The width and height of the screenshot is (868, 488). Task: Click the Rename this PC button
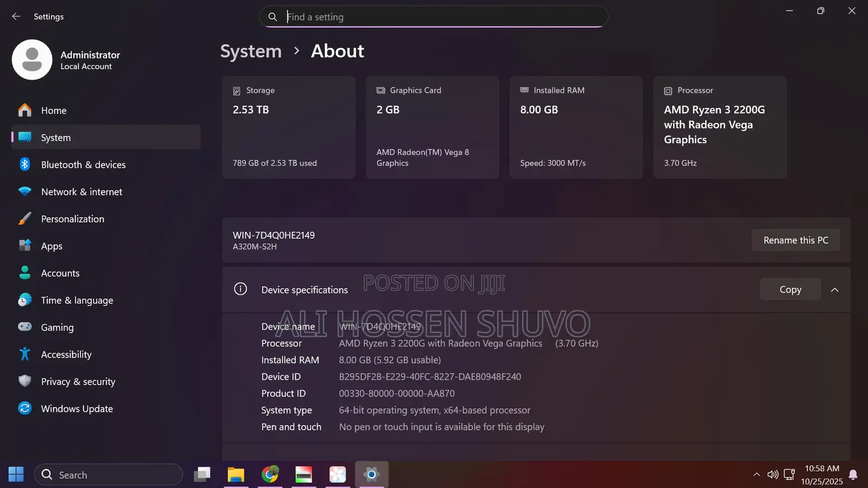(x=795, y=240)
